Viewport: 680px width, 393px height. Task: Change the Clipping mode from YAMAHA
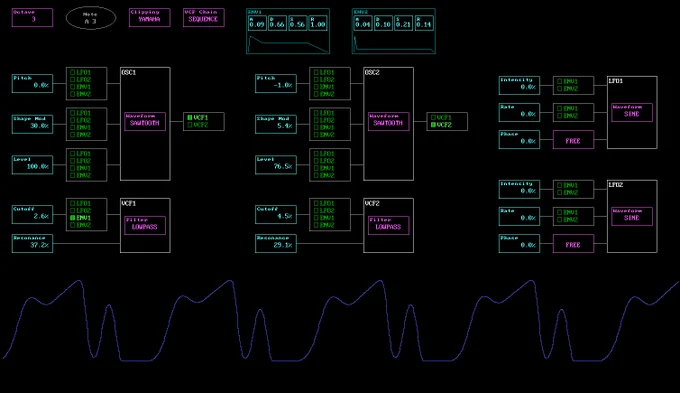tap(150, 18)
